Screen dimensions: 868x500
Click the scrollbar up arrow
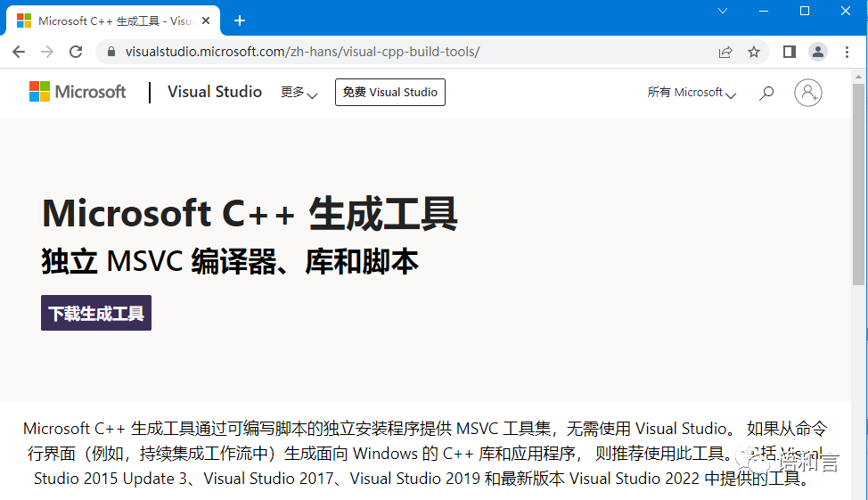[x=858, y=77]
